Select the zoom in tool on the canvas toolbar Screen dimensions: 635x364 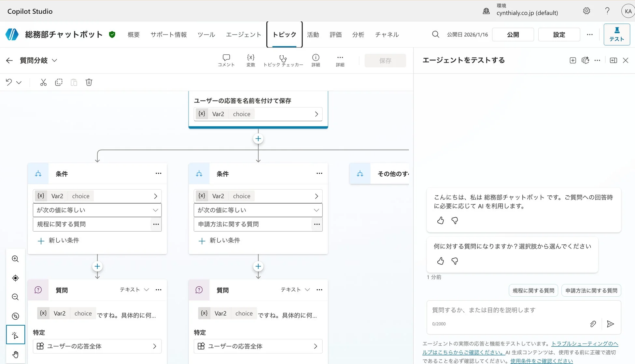(x=15, y=259)
